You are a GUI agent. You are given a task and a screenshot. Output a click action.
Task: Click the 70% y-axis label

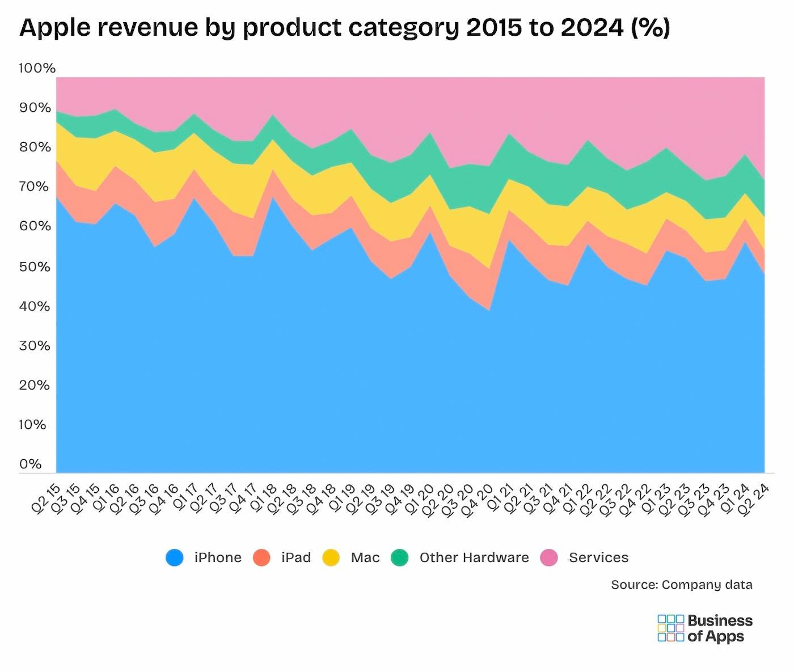point(35,187)
